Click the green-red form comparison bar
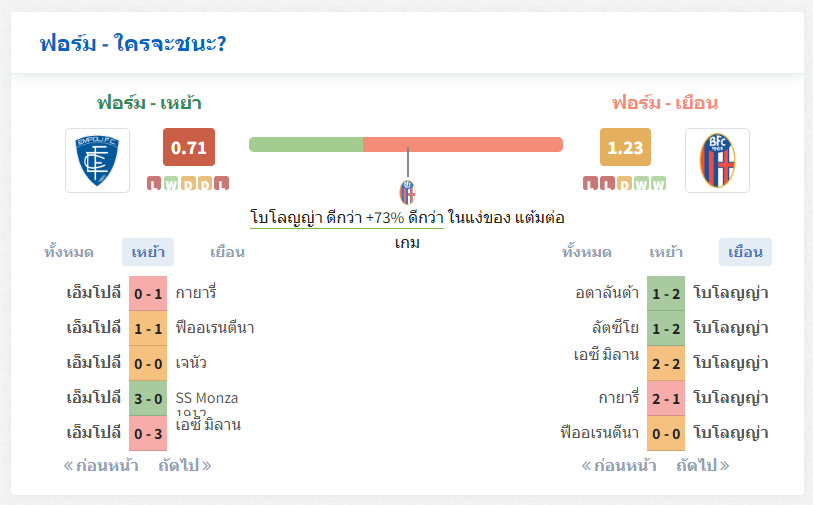Image resolution: width=813 pixels, height=505 pixels. click(x=406, y=145)
